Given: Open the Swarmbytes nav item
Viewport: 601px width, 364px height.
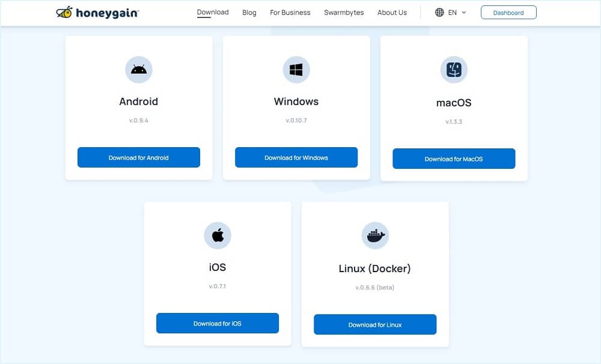Looking at the screenshot, I should pyautogui.click(x=344, y=12).
